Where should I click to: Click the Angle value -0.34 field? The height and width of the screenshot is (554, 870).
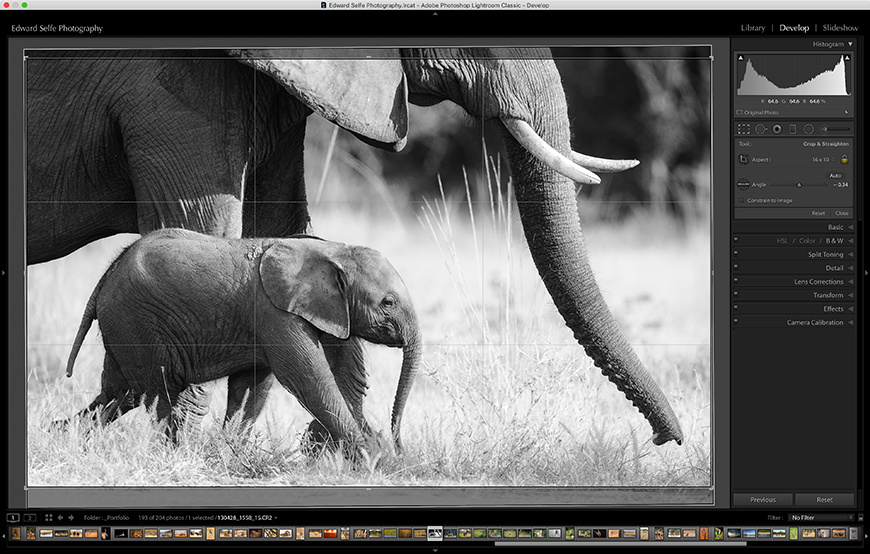(x=840, y=185)
